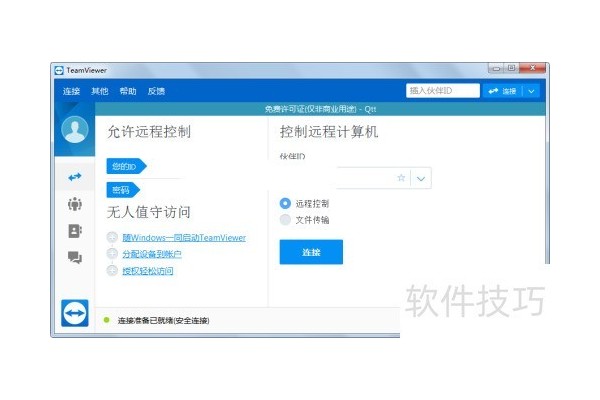Screen dimensions: 600x400
Task: Open the Meeting sidebar icon
Action: coord(75,204)
